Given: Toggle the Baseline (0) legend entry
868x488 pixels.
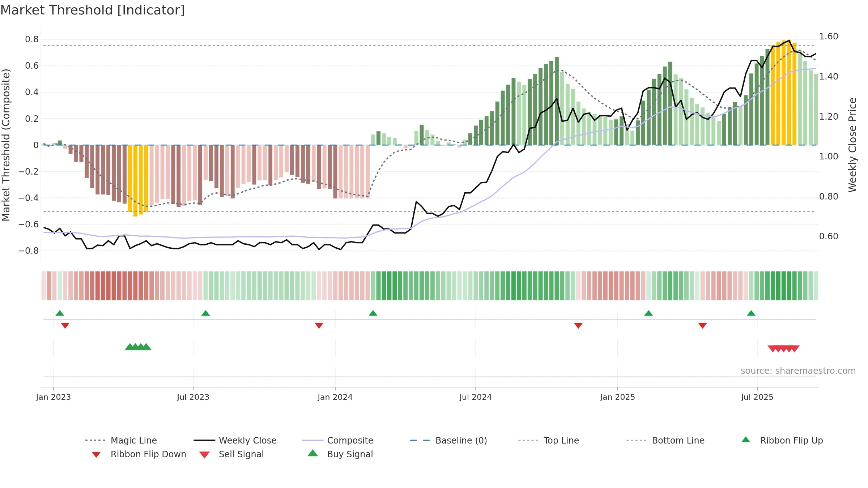Looking at the screenshot, I should (x=448, y=440).
